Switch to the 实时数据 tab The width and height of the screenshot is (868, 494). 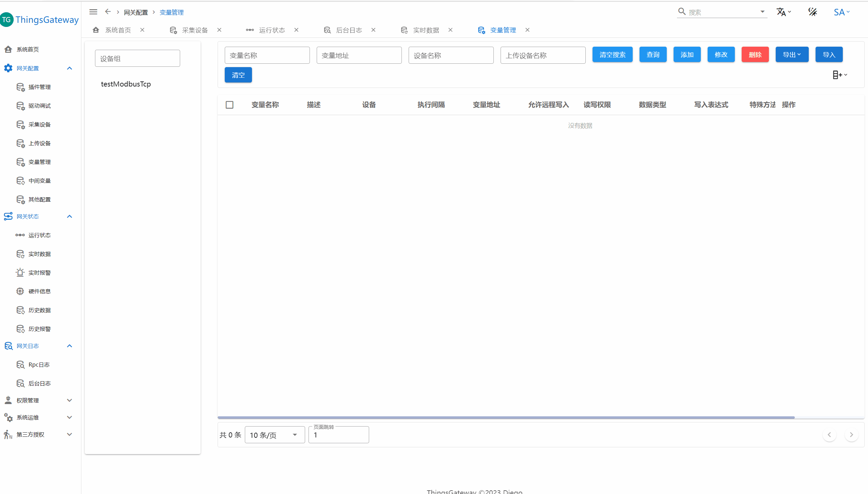tap(426, 30)
